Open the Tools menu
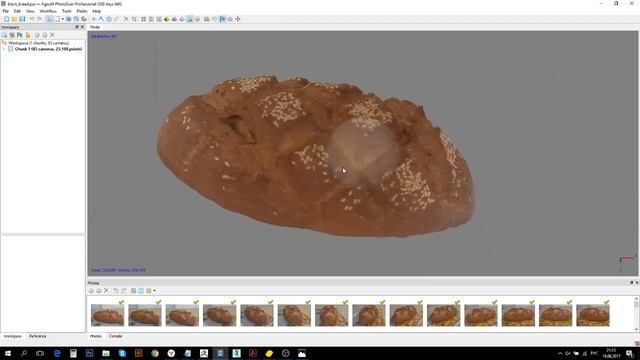 click(67, 11)
